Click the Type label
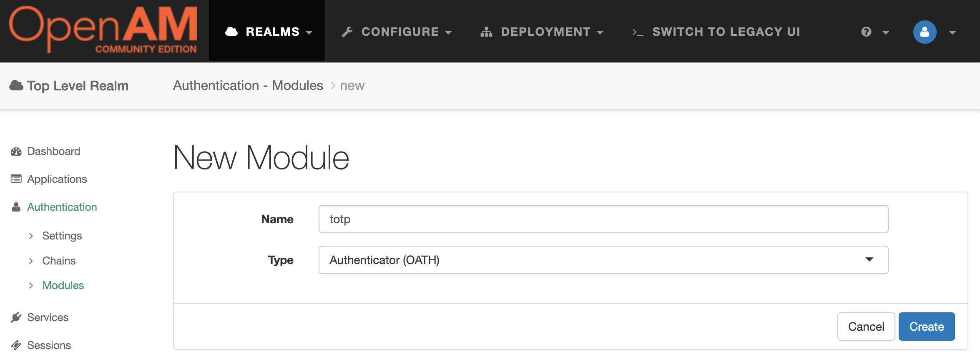This screenshot has width=980, height=359. [281, 260]
